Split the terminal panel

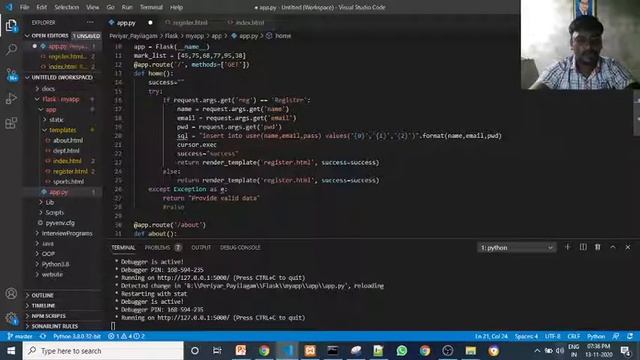tap(583, 247)
